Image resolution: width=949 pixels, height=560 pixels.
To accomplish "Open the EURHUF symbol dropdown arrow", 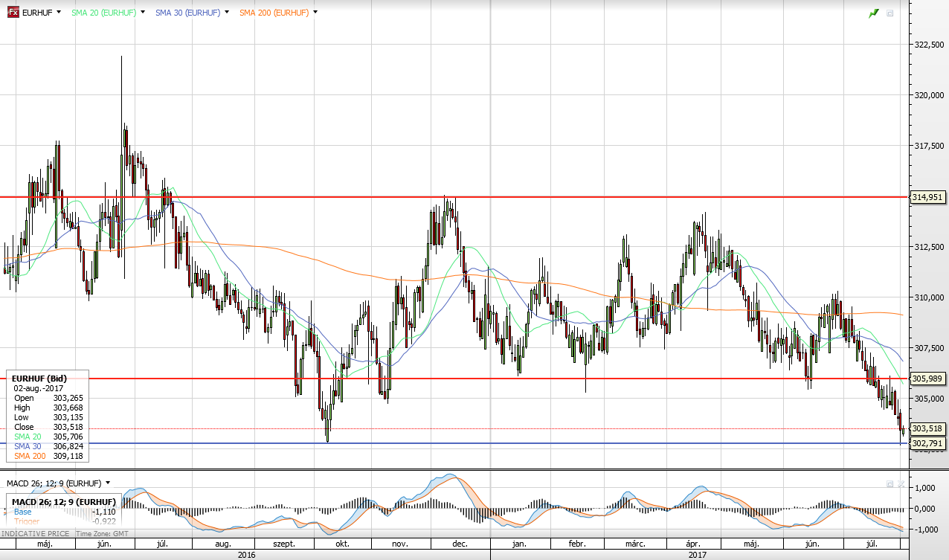I will [x=59, y=13].
